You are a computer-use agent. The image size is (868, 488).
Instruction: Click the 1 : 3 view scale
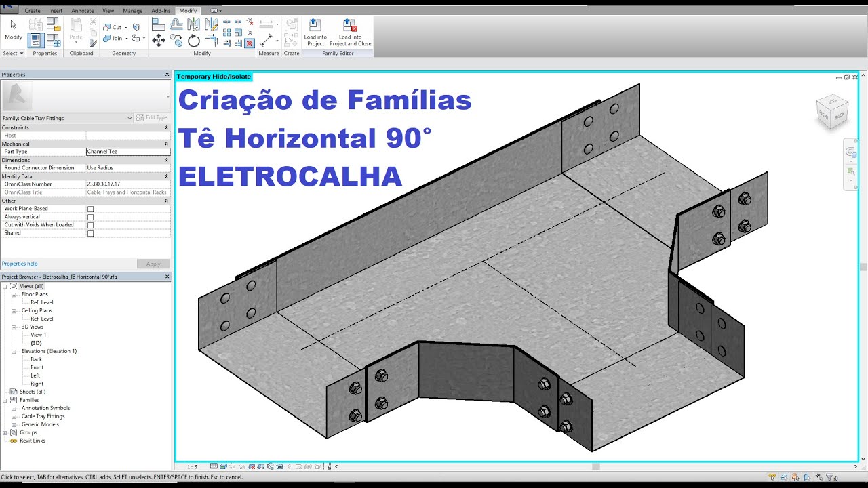193,466
